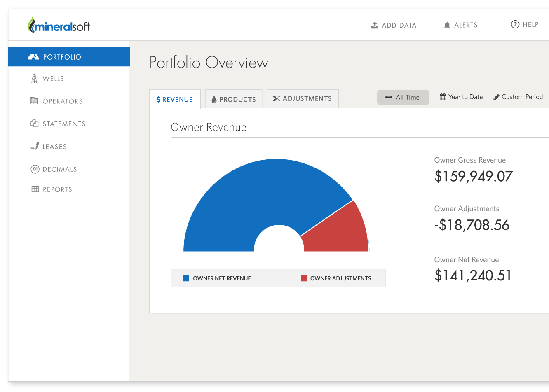The height and width of the screenshot is (392, 549).
Task: Click the Wells oil derrick icon
Action: coord(34,78)
